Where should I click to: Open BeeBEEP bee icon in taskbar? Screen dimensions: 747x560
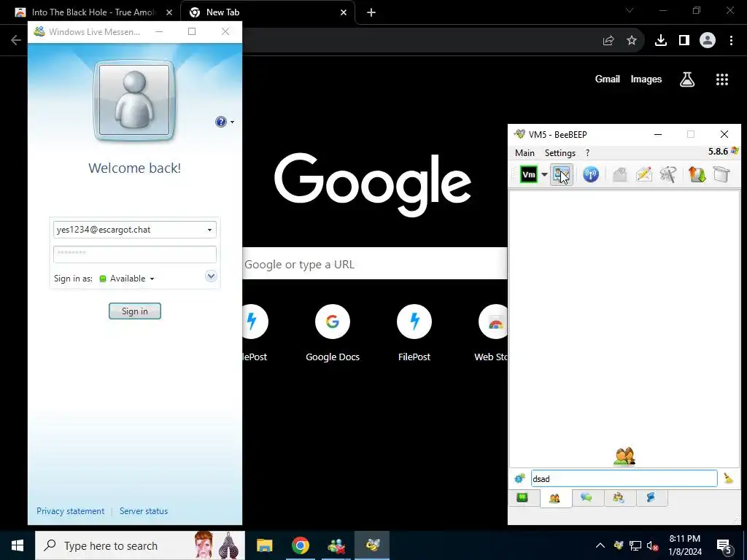pos(372,545)
